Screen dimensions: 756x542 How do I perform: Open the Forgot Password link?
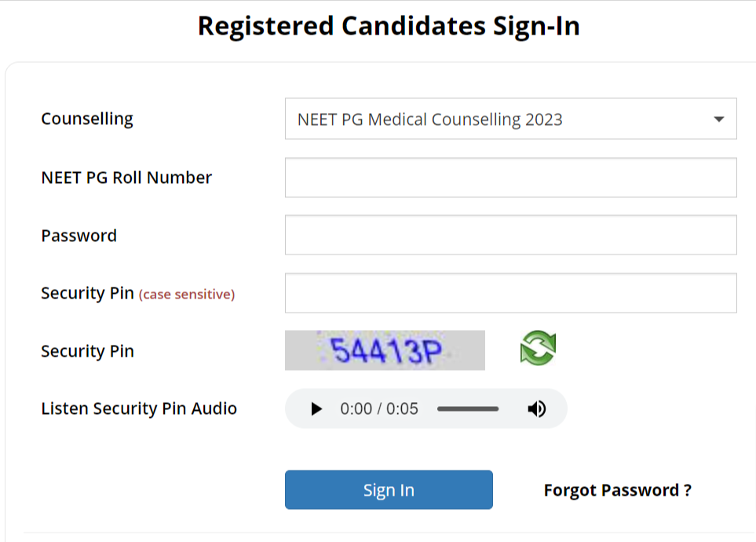(617, 491)
